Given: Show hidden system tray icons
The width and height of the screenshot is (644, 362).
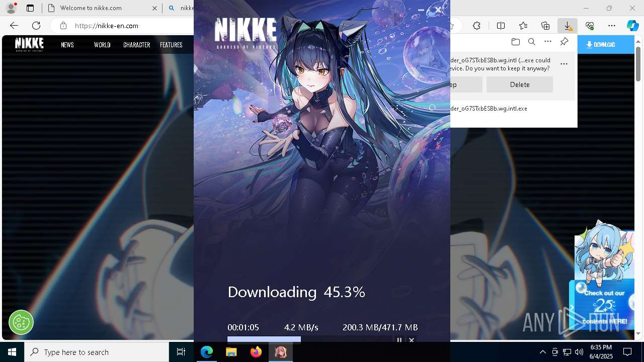Looking at the screenshot, I should click(x=542, y=352).
